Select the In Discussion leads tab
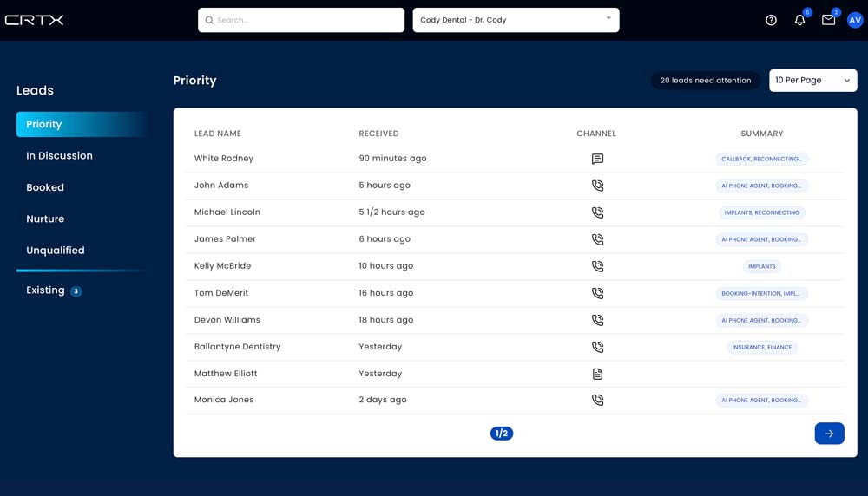This screenshot has height=496, width=868. [59, 156]
